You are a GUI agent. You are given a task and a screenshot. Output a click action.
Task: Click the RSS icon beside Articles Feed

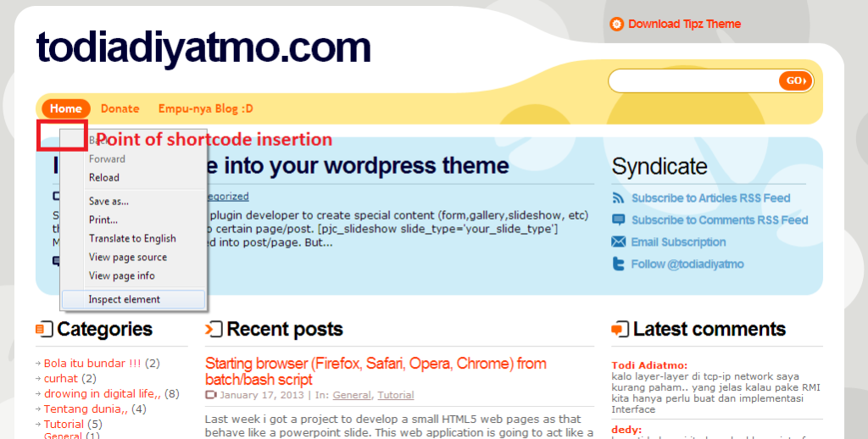click(x=618, y=197)
